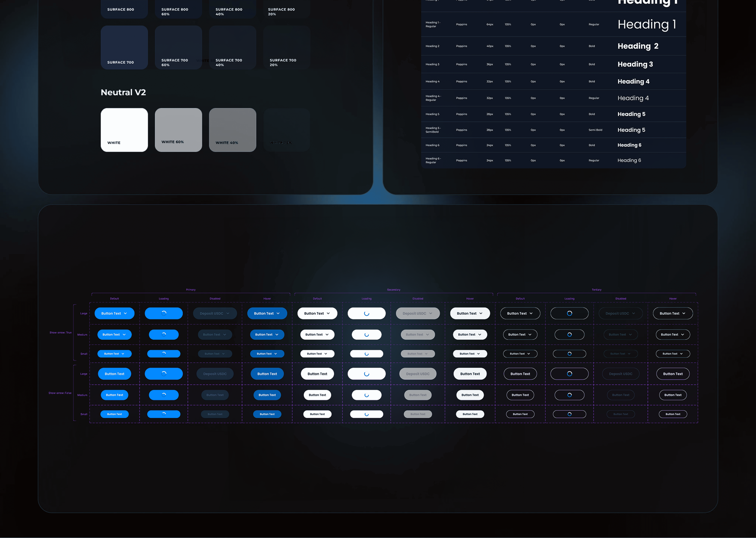Select the SURFACE 700 20% swatch
Image resolution: width=756 pixels, height=538 pixels.
pos(287,47)
